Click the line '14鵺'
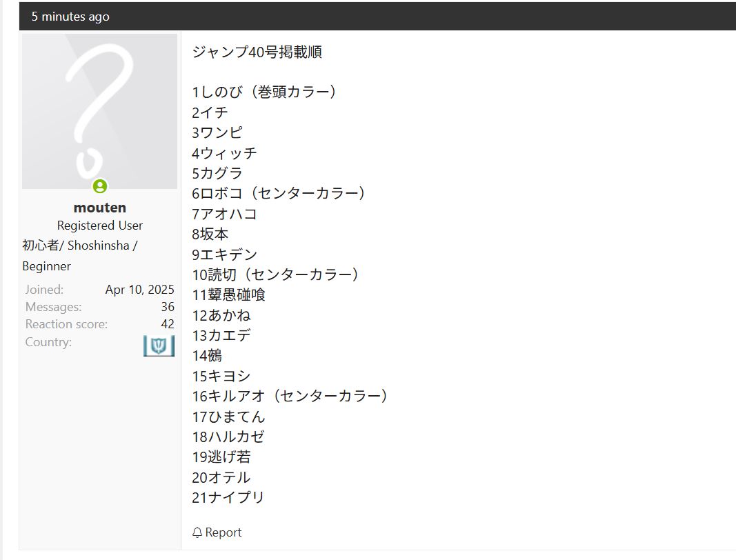Screen dimensions: 736x560 coord(206,356)
